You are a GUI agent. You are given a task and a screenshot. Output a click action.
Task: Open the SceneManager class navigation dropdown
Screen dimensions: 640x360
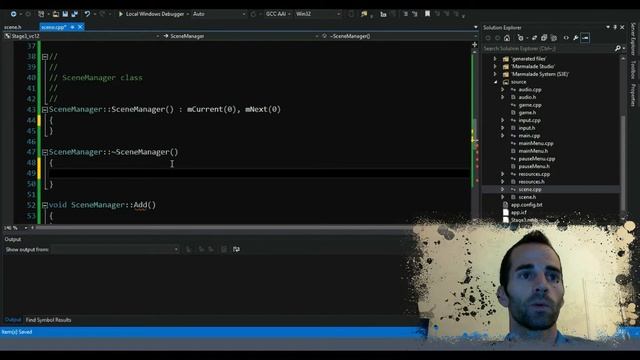pyautogui.click(x=240, y=36)
